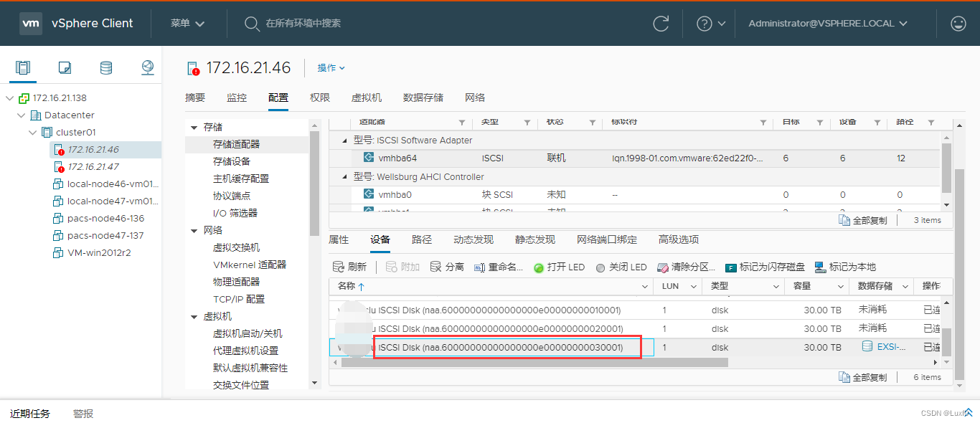
Task: Turn on LED (打开 LED)
Action: (560, 267)
